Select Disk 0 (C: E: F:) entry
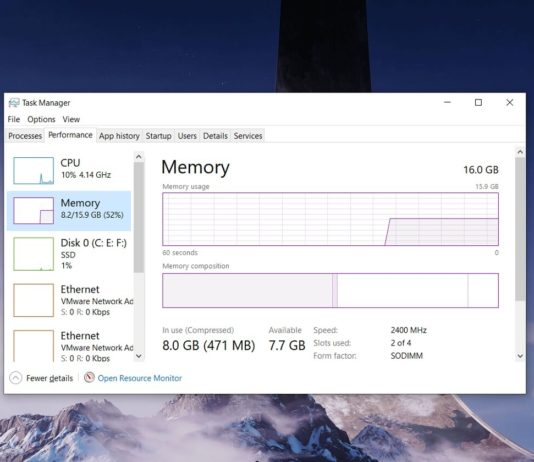Image resolution: width=534 pixels, height=462 pixels. point(69,254)
